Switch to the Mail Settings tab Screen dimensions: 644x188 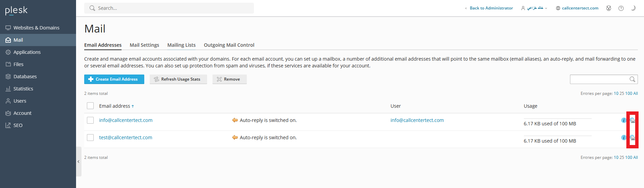tap(144, 45)
